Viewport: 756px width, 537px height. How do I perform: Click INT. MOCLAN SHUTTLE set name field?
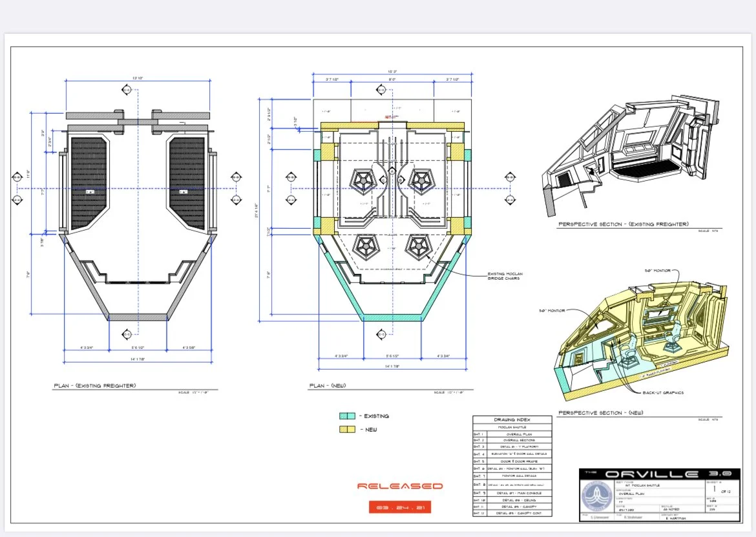pyautogui.click(x=642, y=485)
